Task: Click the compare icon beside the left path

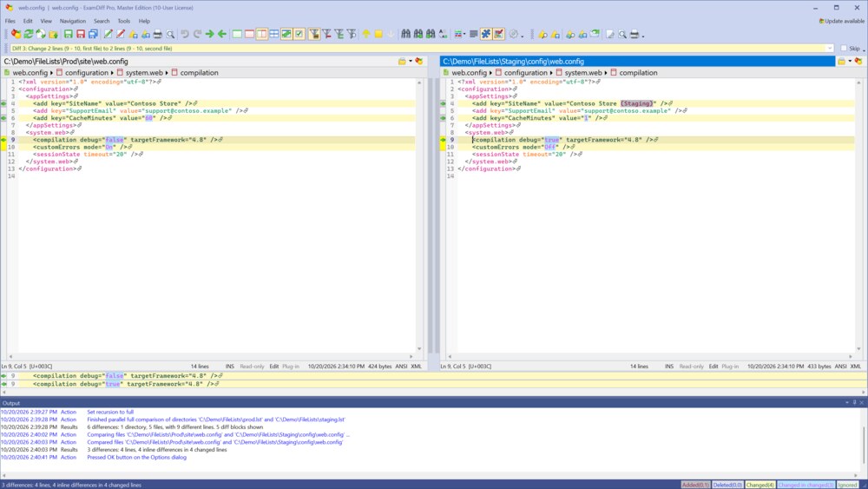Action: click(419, 62)
